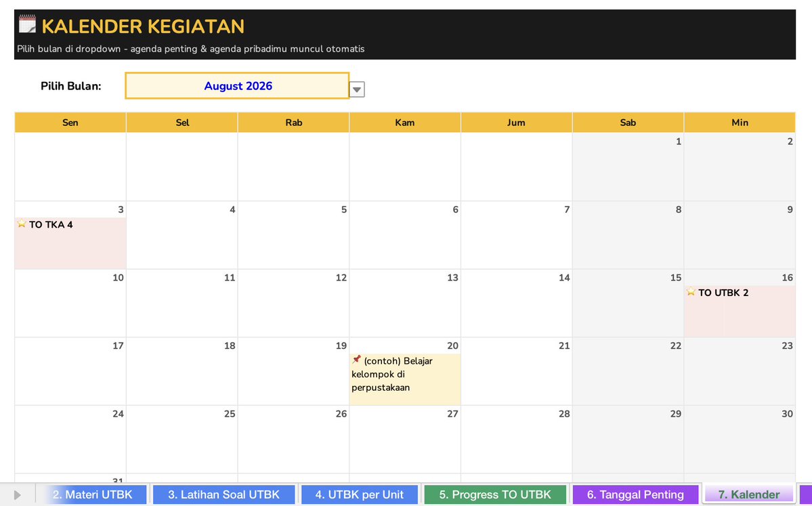Select date 14 cell
This screenshot has width=812, height=506.
pos(516,303)
